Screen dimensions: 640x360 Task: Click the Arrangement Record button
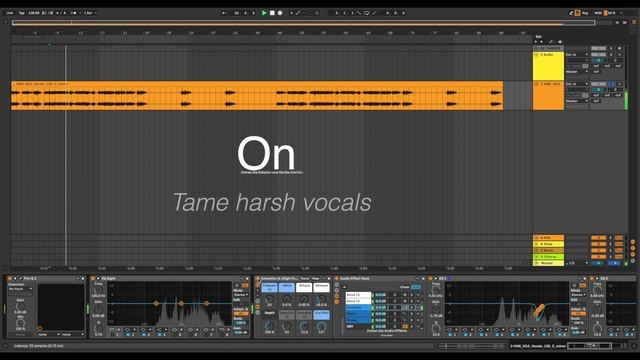coord(280,13)
